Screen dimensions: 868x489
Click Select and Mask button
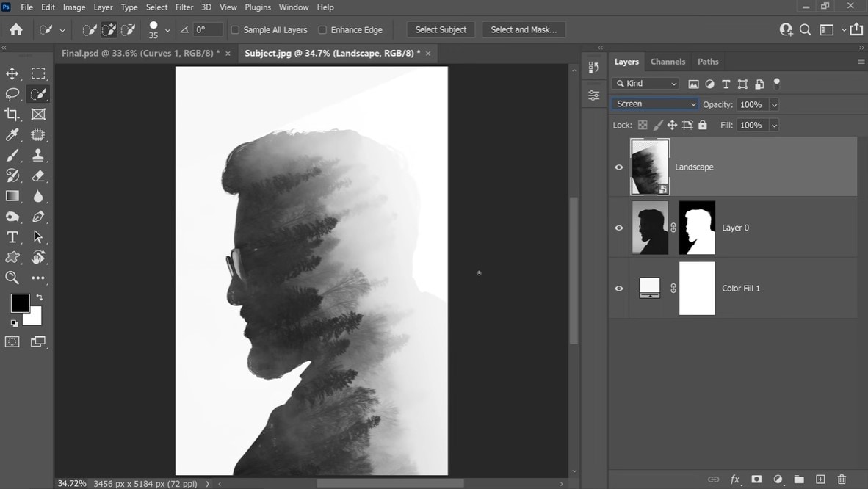click(524, 30)
